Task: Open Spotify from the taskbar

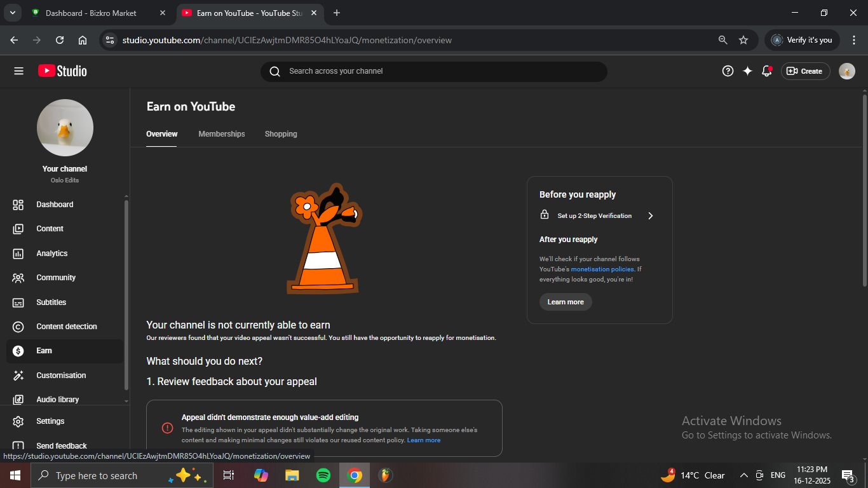Action: coord(323,475)
